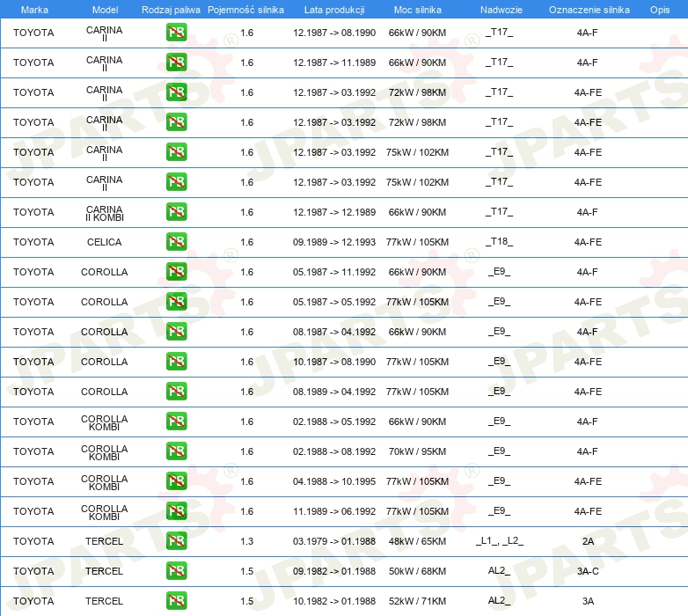This screenshot has width=688, height=616.
Task: Click the petrol icon in the TERCEL 1.3 row
Action: pos(176,541)
